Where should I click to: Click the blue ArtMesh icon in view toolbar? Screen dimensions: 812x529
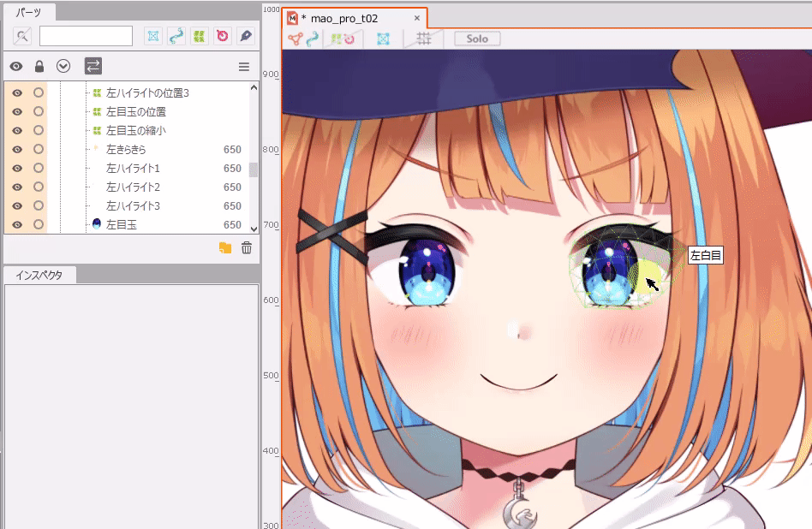click(x=383, y=39)
